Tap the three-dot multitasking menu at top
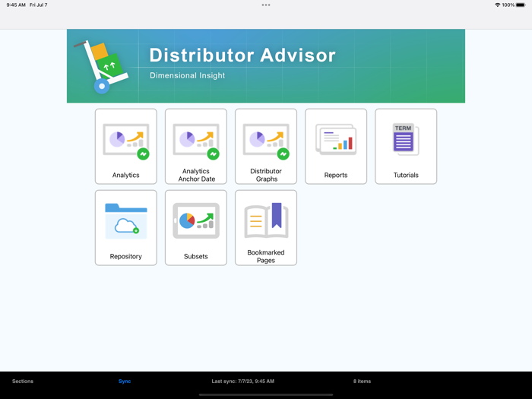This screenshot has height=399, width=532. [x=266, y=5]
